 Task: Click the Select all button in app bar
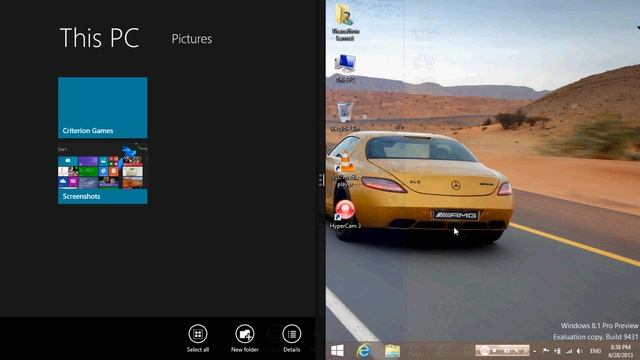(x=198, y=338)
